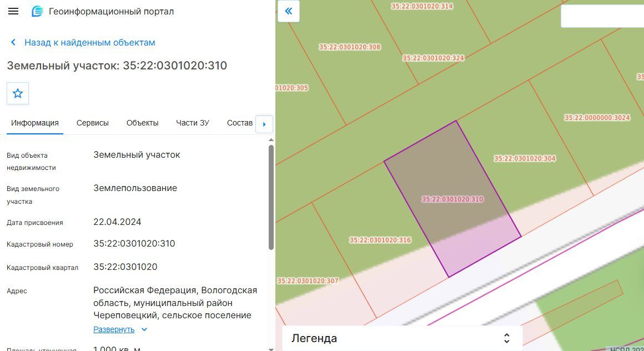Open the Сервисы tab

[x=92, y=123]
